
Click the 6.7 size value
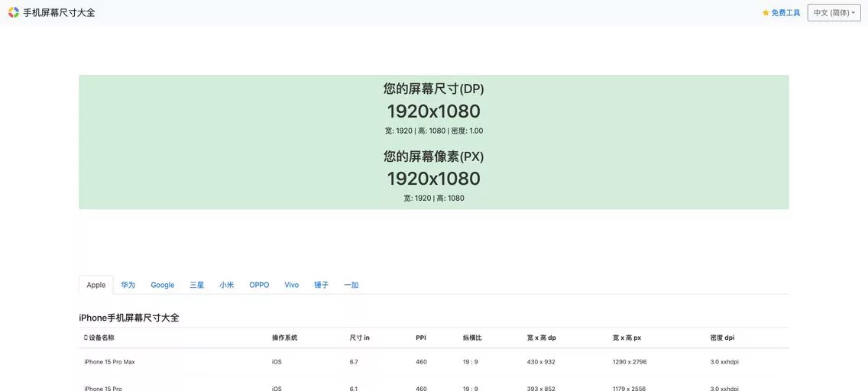coord(354,362)
